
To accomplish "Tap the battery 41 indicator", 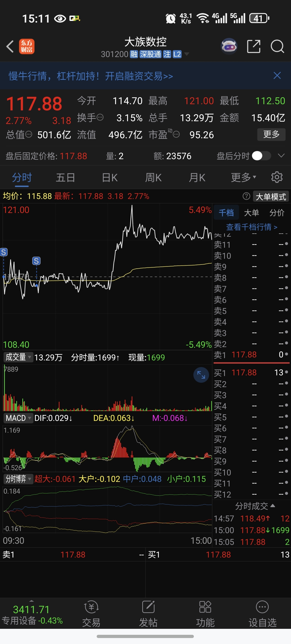I will point(259,18).
